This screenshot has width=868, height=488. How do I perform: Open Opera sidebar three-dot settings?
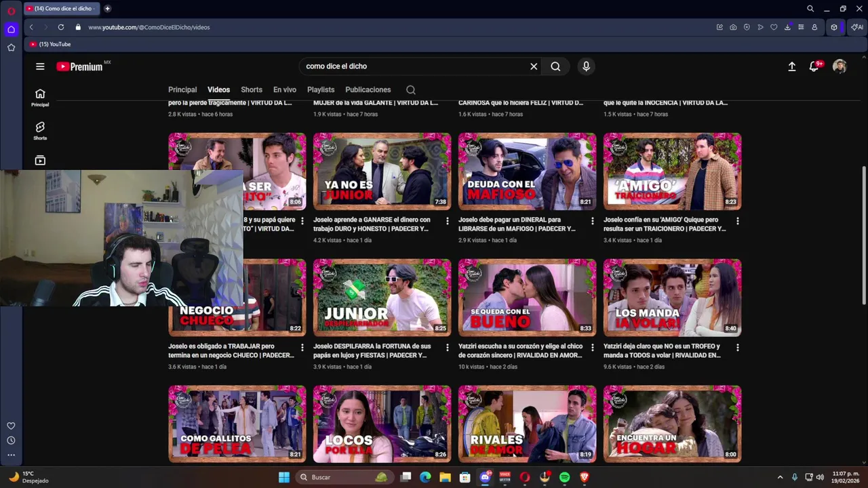(11, 455)
